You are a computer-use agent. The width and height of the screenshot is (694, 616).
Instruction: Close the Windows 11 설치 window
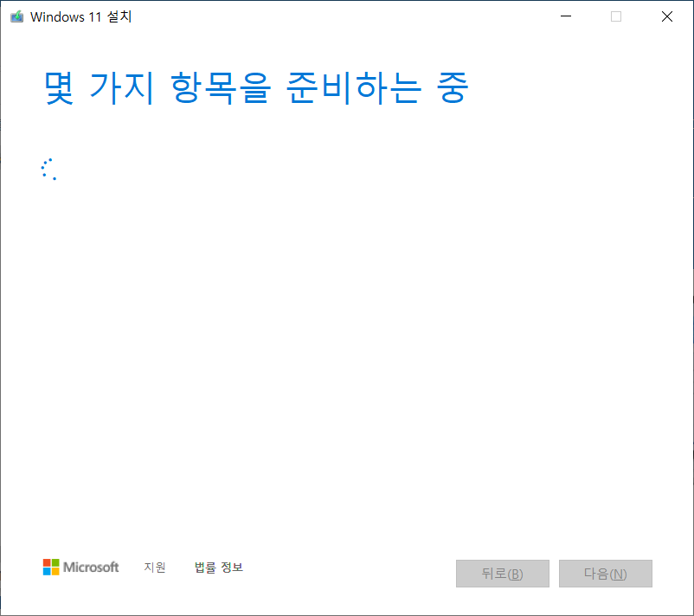coord(667,16)
